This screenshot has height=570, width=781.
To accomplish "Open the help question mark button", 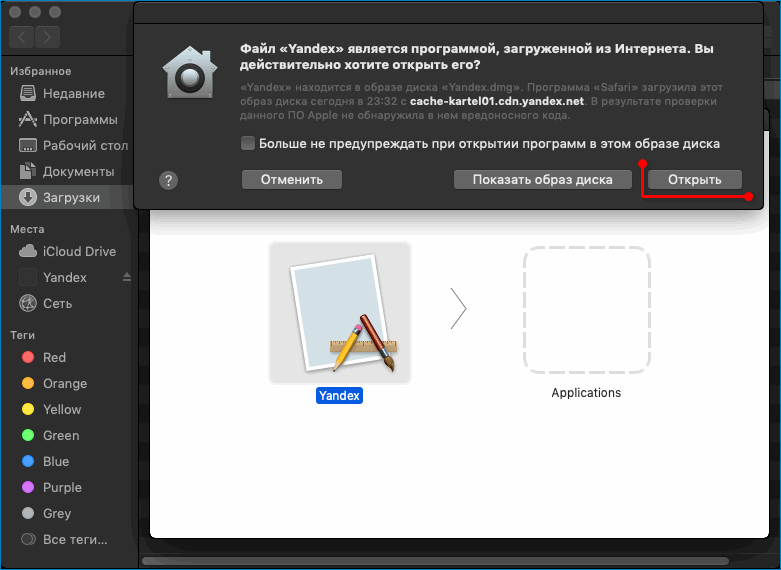I will coord(168,180).
